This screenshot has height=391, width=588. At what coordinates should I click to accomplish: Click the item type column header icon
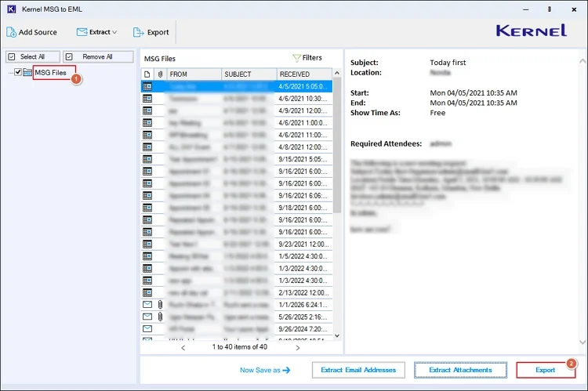[147, 74]
